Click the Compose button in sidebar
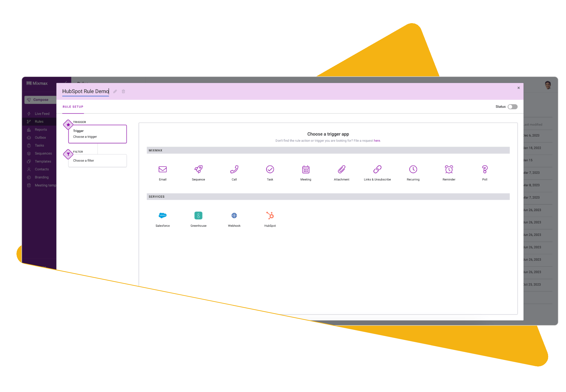This screenshot has height=392, width=566. click(x=39, y=100)
